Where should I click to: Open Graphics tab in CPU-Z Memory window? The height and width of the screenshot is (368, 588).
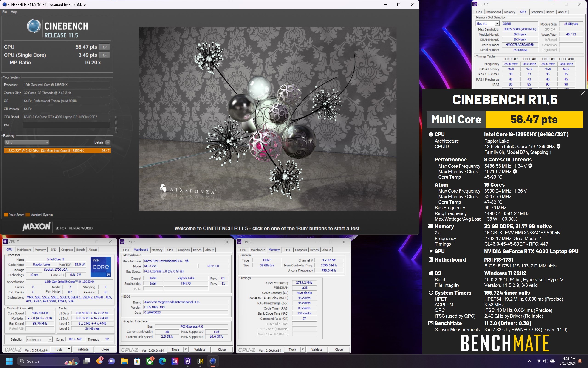point(301,250)
